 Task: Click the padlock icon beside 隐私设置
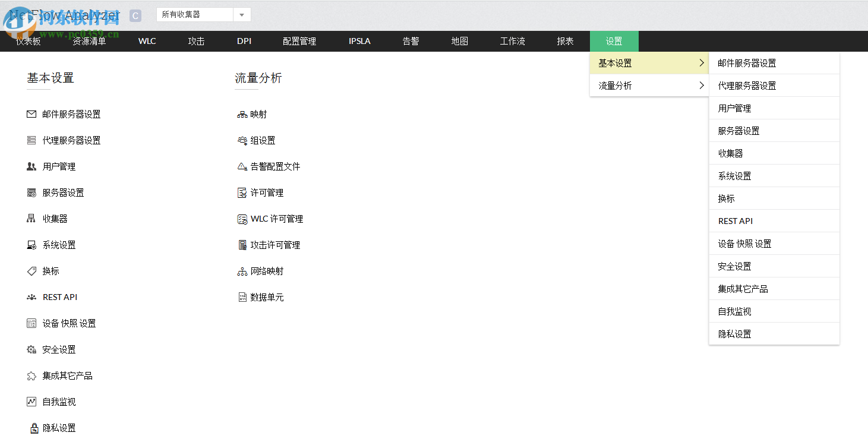click(x=34, y=428)
